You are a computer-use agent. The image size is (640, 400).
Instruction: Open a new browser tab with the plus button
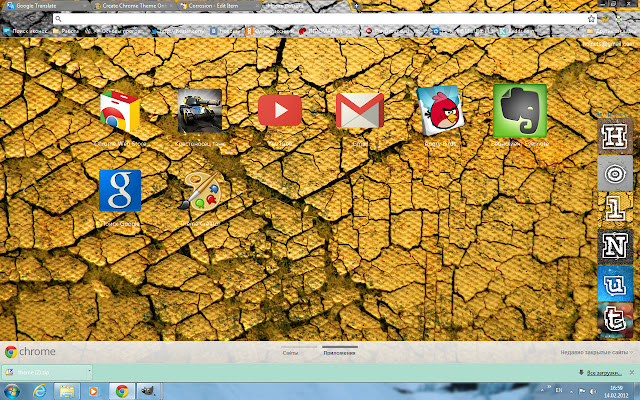click(x=356, y=6)
